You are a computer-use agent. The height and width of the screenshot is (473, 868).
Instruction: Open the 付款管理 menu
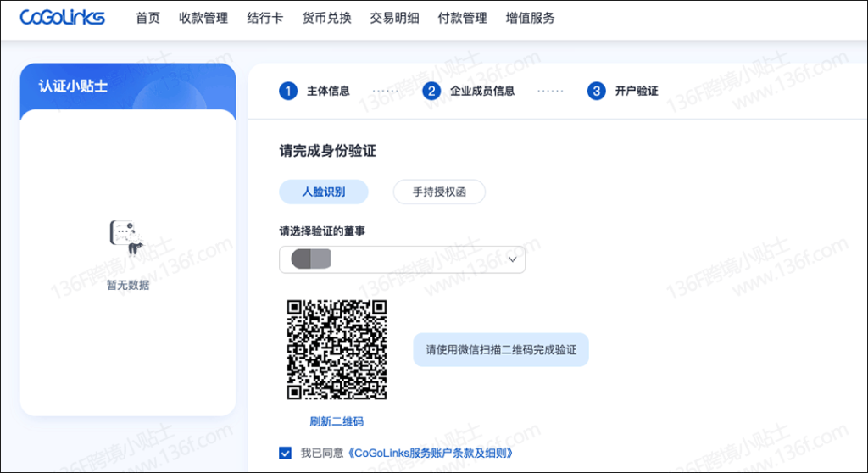[x=462, y=19]
